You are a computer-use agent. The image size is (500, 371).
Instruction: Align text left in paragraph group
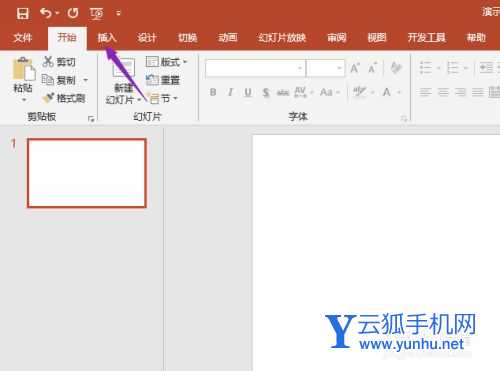pyautogui.click(x=426, y=92)
